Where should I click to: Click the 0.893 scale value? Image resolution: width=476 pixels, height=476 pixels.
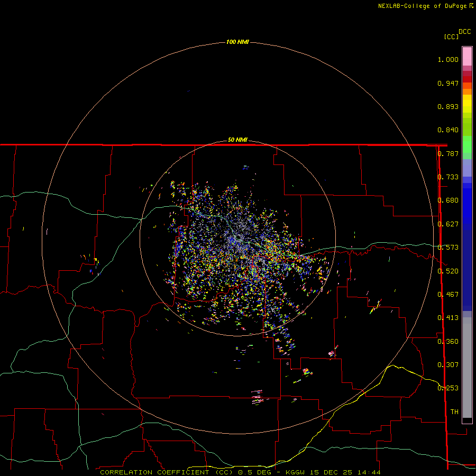click(448, 106)
